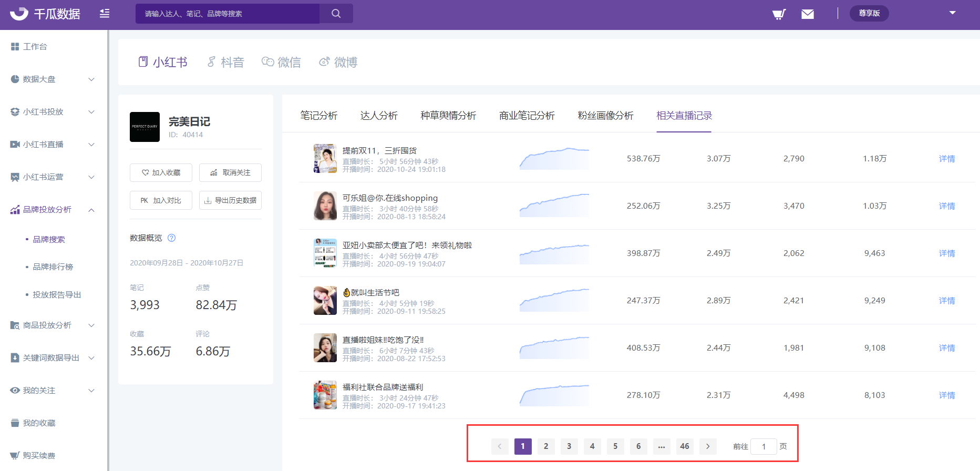Expand the 我的关注 chevron
Image resolution: width=980 pixels, height=471 pixels.
[x=91, y=391]
